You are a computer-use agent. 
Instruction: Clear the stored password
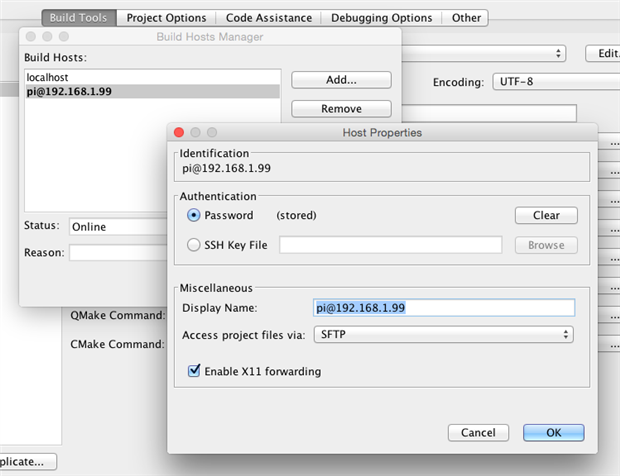tap(546, 215)
